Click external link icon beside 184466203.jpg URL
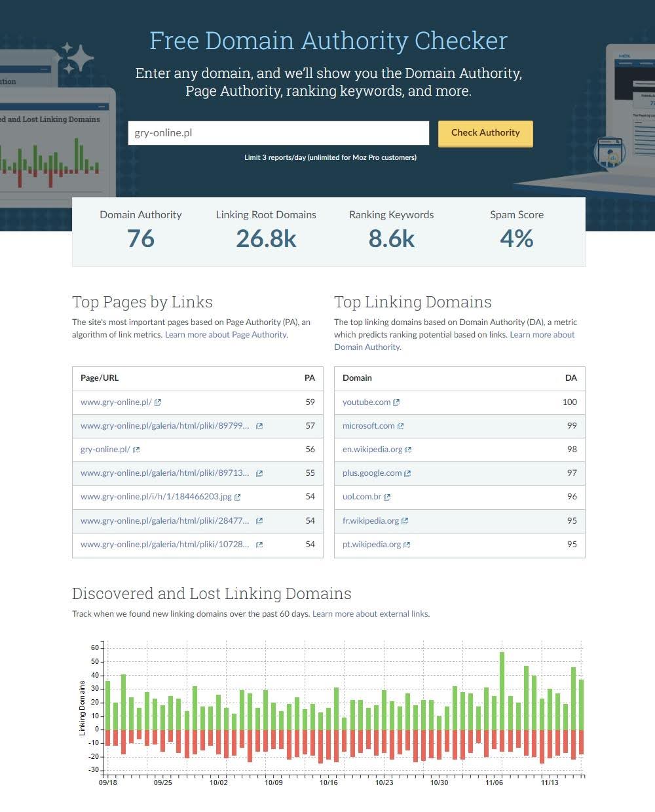655x812 pixels. (x=237, y=497)
